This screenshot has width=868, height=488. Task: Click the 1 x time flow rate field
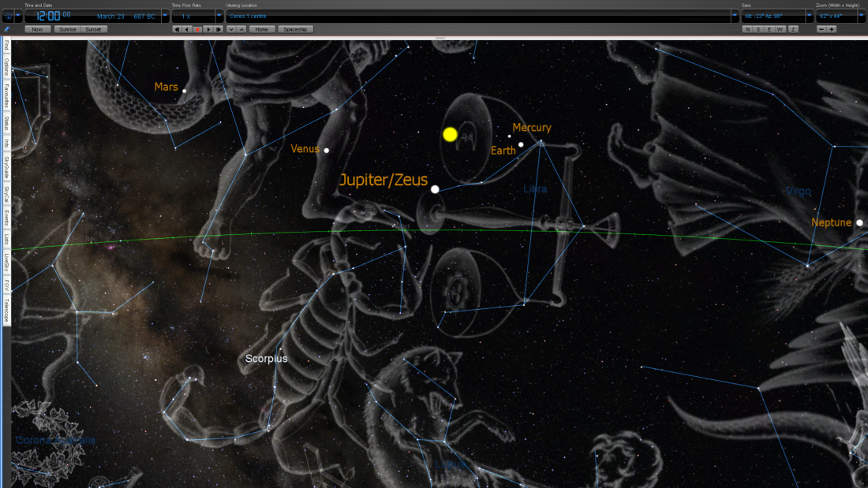(x=194, y=17)
